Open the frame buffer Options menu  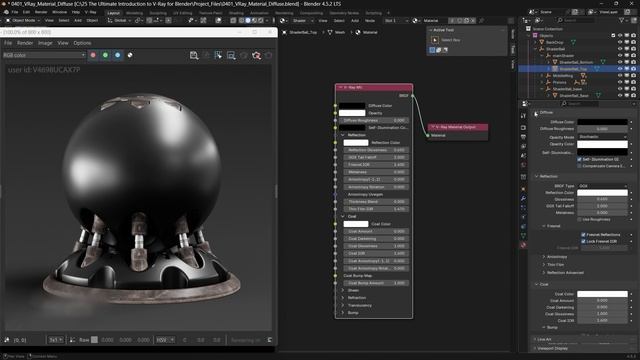(82, 43)
